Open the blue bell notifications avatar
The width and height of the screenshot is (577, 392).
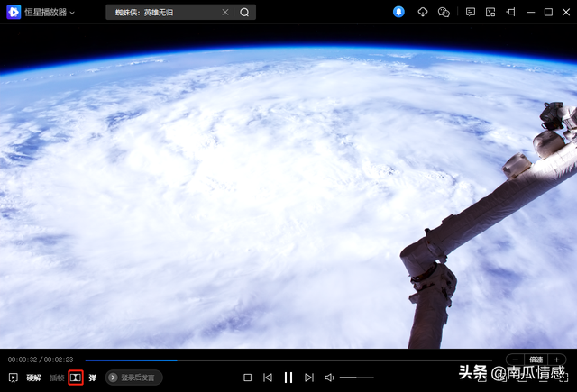(x=398, y=12)
